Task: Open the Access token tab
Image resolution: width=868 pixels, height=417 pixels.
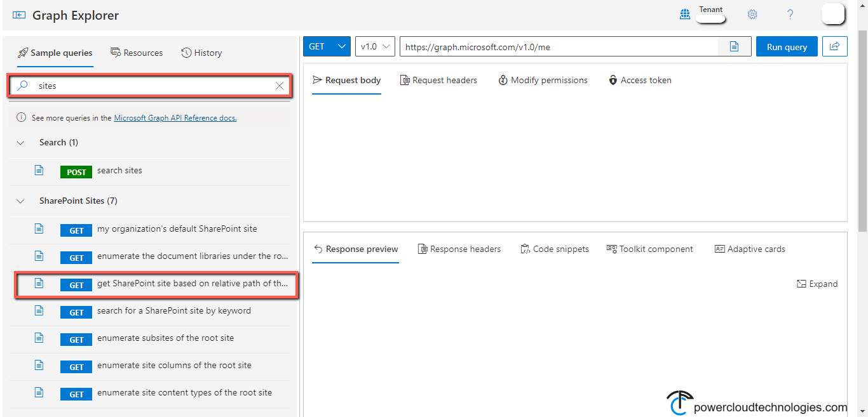Action: pyautogui.click(x=640, y=80)
